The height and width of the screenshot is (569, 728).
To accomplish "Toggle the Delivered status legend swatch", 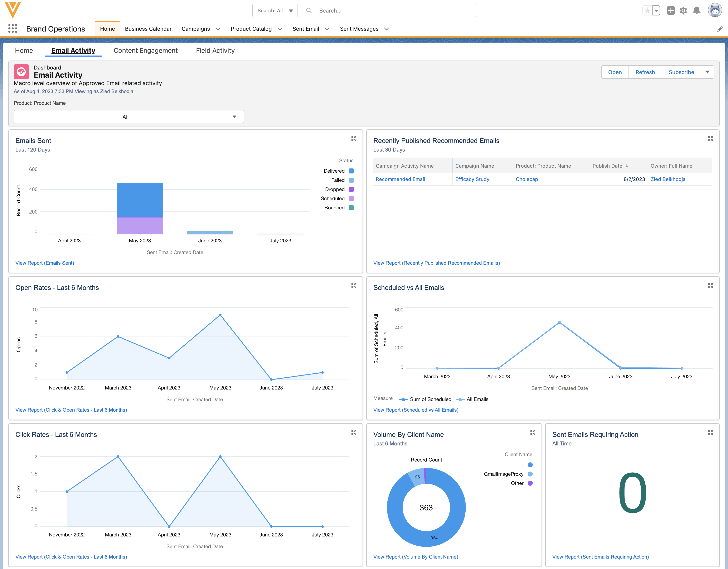I will [351, 171].
